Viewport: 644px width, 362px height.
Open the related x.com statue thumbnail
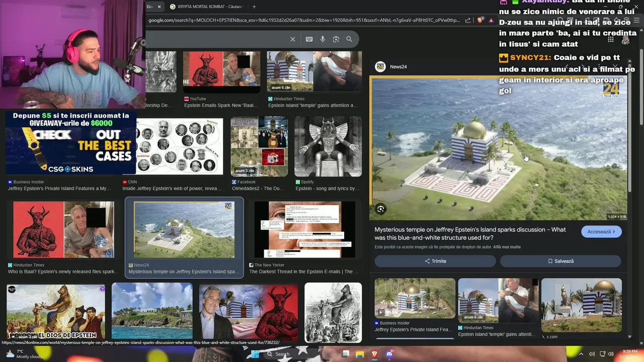click(582, 305)
